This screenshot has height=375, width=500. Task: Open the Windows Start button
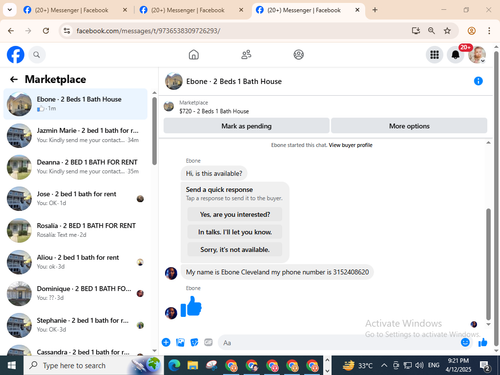click(12, 365)
